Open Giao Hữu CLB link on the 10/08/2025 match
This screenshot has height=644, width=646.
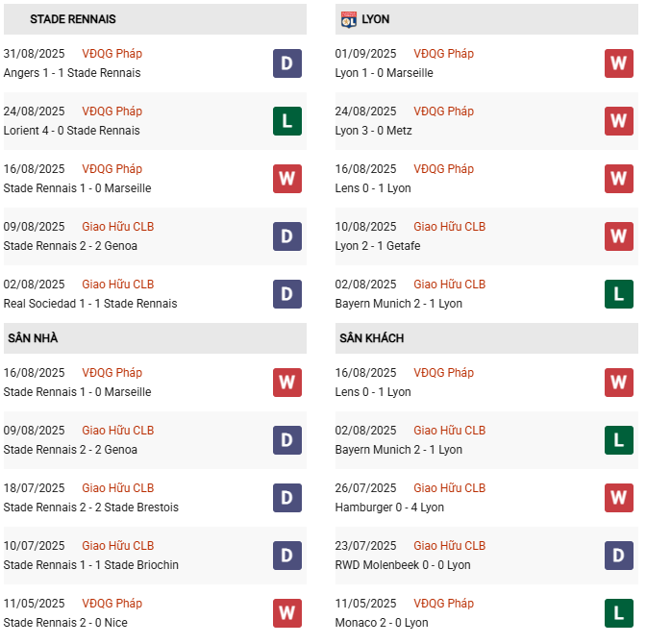point(449,227)
